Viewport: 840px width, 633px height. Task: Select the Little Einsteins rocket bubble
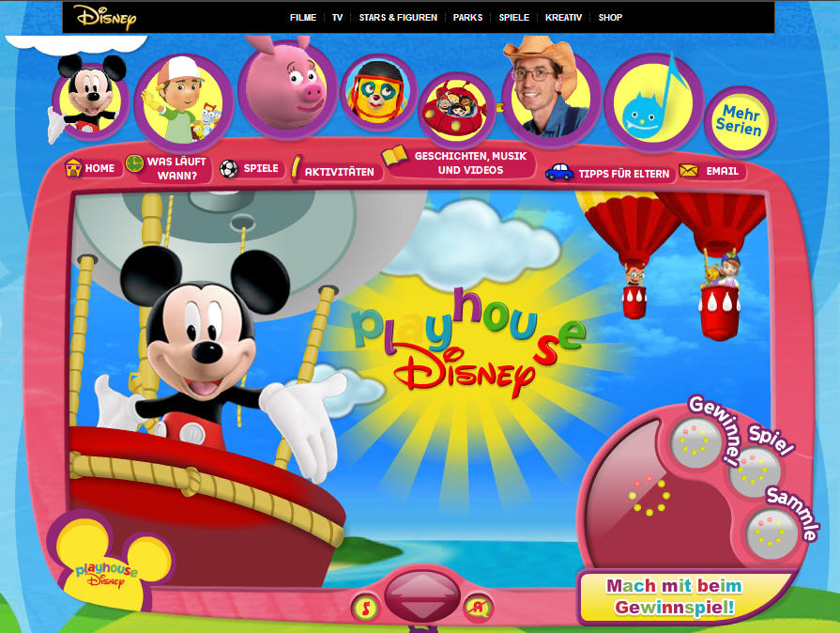coord(456,110)
